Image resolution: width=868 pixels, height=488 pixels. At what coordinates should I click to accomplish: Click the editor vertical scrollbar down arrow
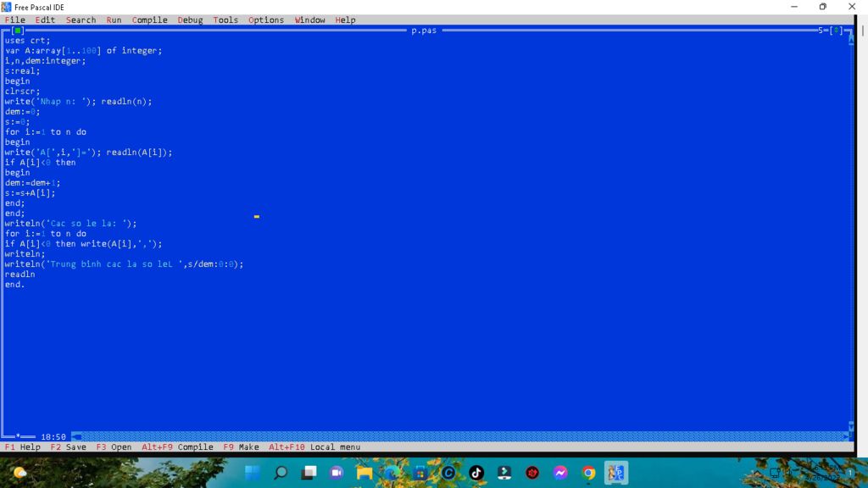(x=851, y=427)
